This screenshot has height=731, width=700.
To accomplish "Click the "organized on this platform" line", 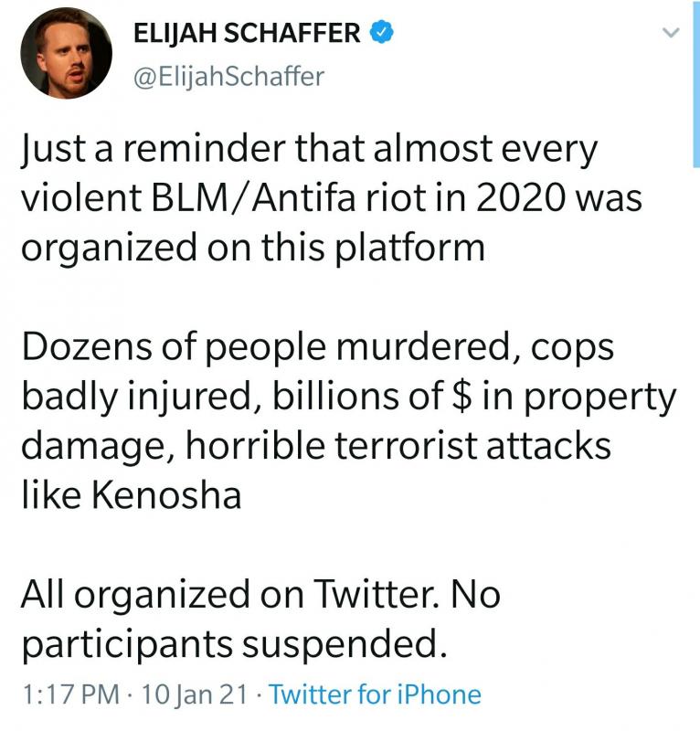I will [253, 248].
